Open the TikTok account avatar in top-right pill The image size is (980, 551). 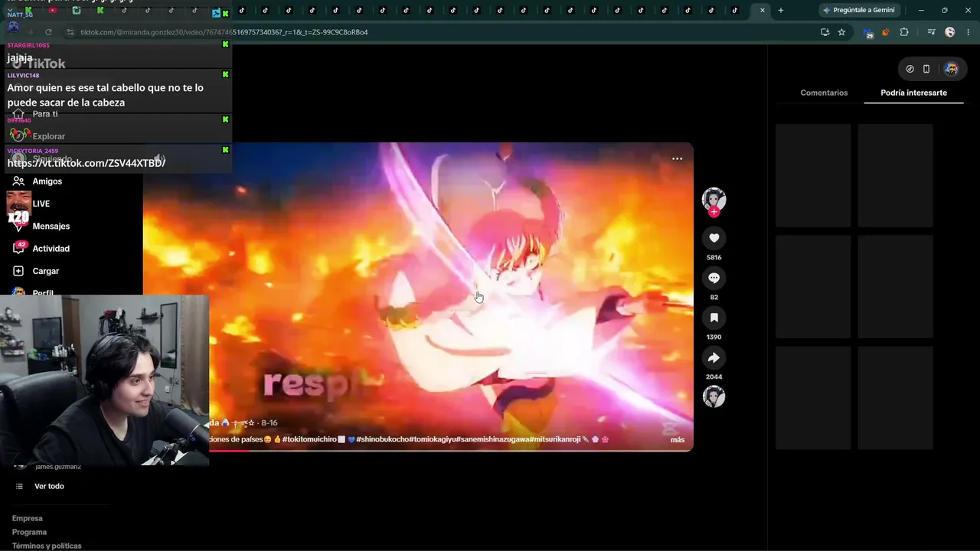click(951, 69)
